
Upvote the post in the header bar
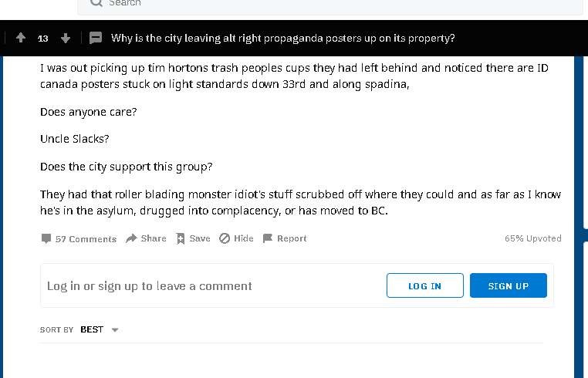point(21,38)
